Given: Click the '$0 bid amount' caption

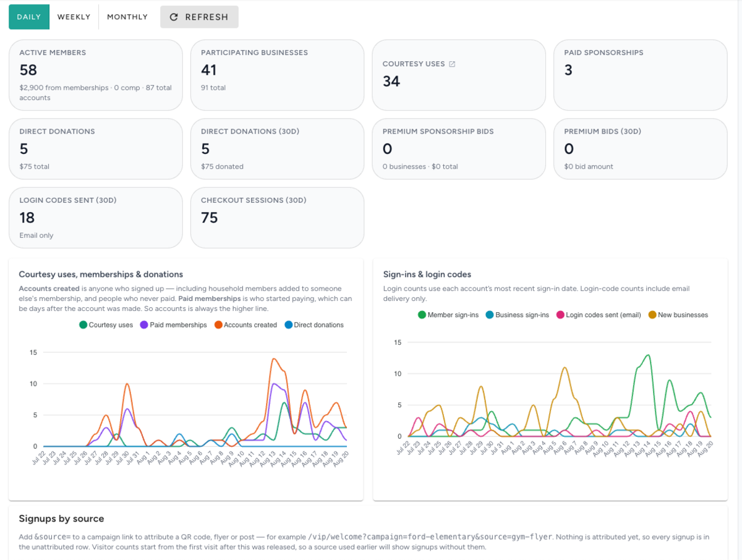Looking at the screenshot, I should [x=589, y=166].
